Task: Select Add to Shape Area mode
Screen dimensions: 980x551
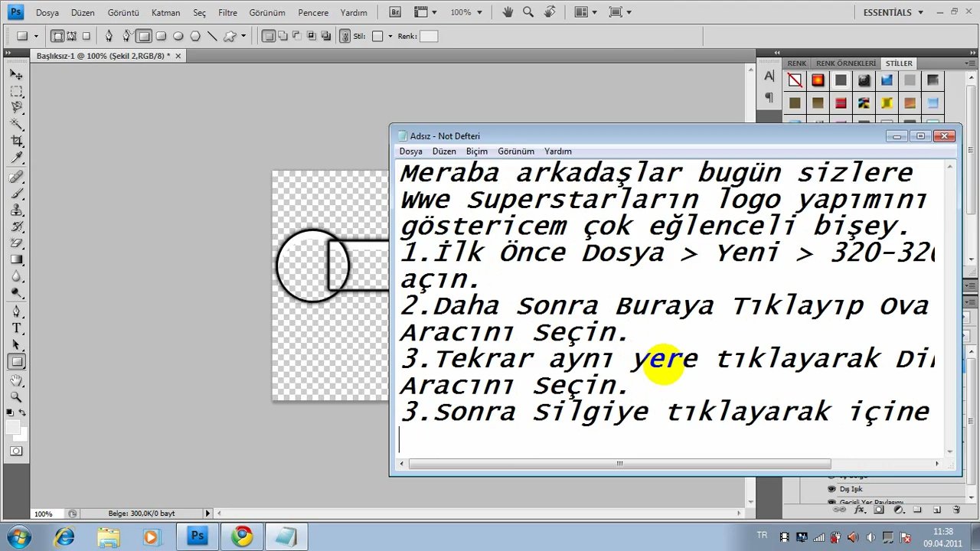Action: tap(283, 36)
